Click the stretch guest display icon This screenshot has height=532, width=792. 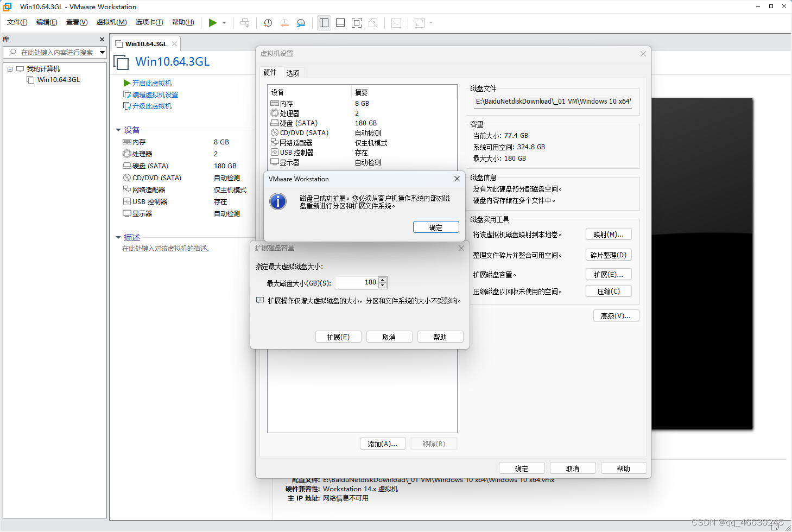[420, 23]
